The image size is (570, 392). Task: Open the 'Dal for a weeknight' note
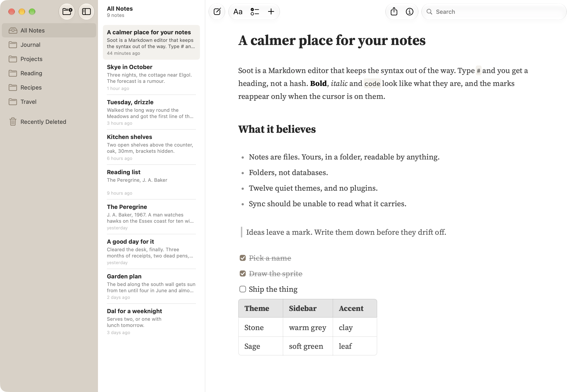(151, 321)
